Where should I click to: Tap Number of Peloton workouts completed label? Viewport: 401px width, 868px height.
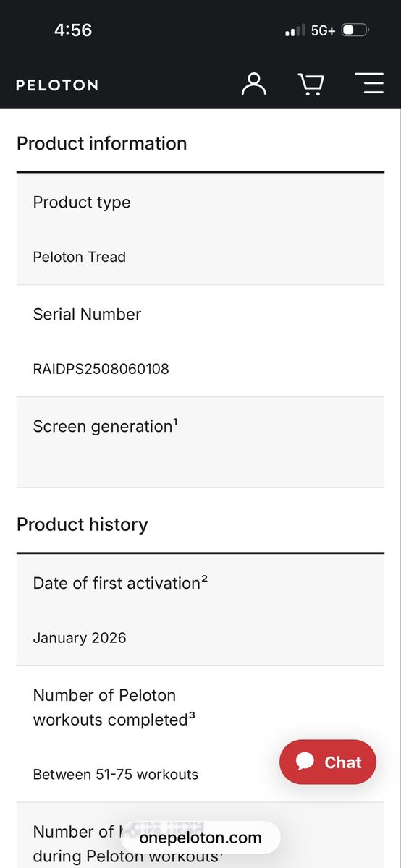coord(114,707)
